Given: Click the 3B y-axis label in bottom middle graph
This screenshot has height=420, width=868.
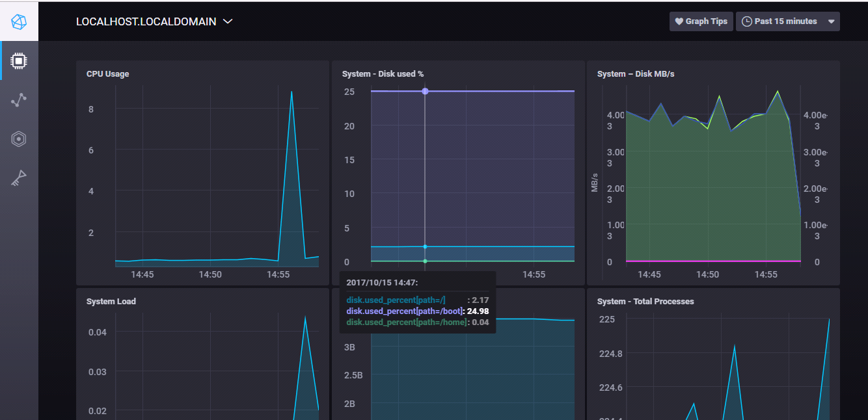Looking at the screenshot, I should coord(349,348).
